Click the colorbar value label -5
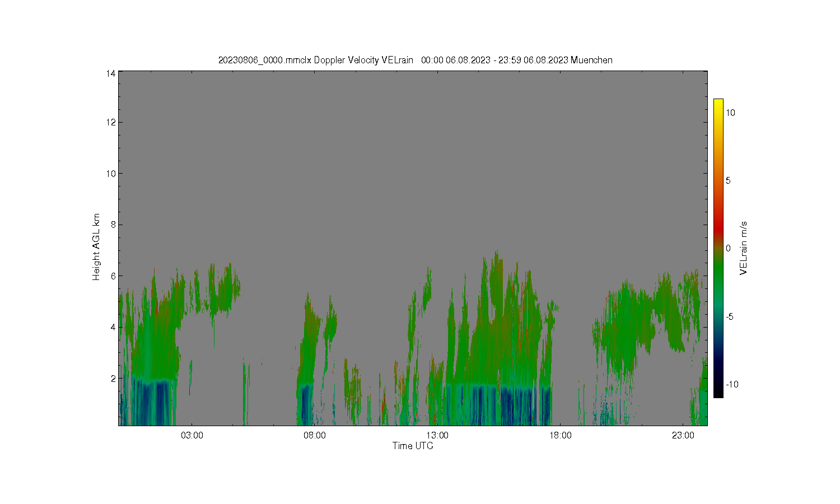 pos(730,316)
